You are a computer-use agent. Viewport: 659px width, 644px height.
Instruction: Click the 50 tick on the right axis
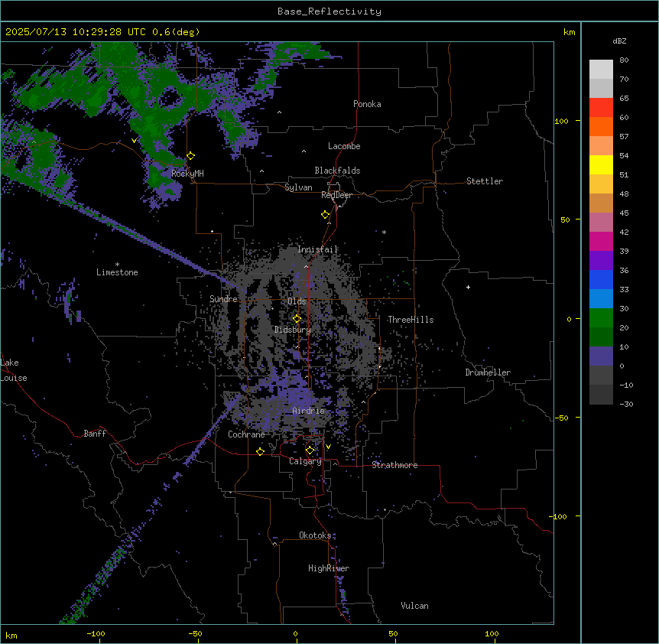click(x=565, y=220)
